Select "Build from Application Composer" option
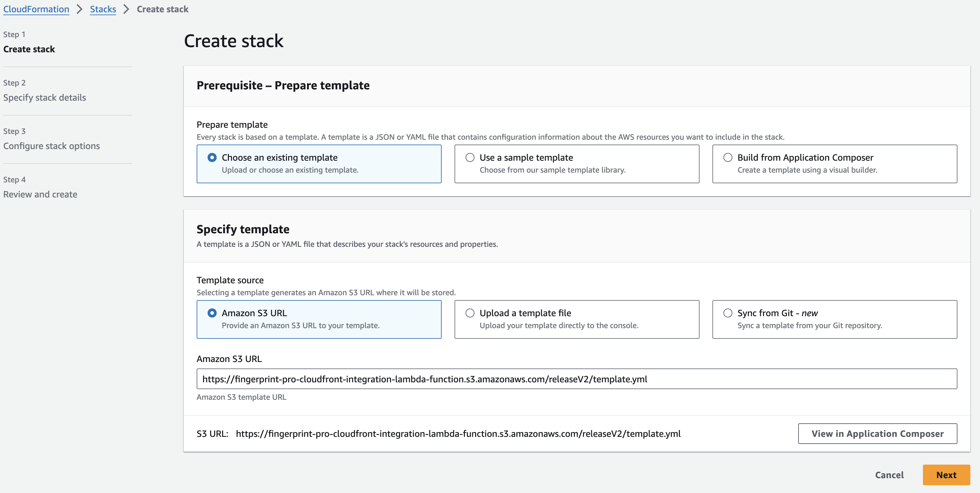This screenshot has height=493, width=980. 728,157
